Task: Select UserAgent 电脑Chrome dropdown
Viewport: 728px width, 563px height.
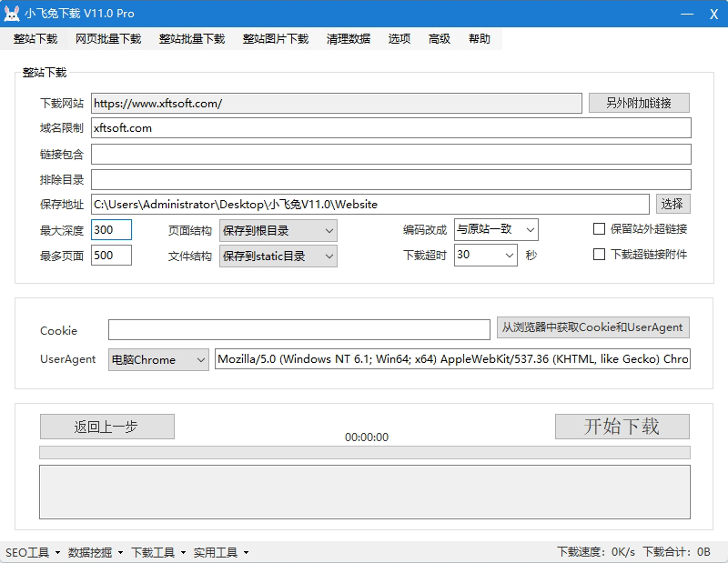Action: 158,359
